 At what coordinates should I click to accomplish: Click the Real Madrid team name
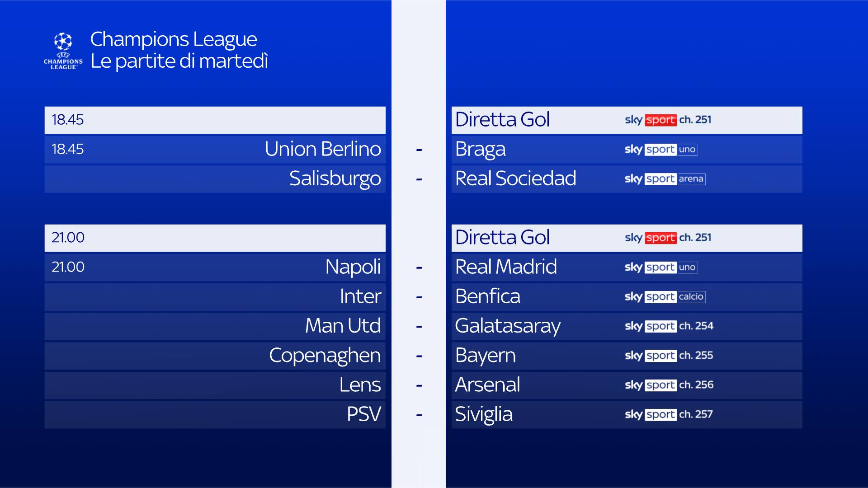[x=506, y=267]
